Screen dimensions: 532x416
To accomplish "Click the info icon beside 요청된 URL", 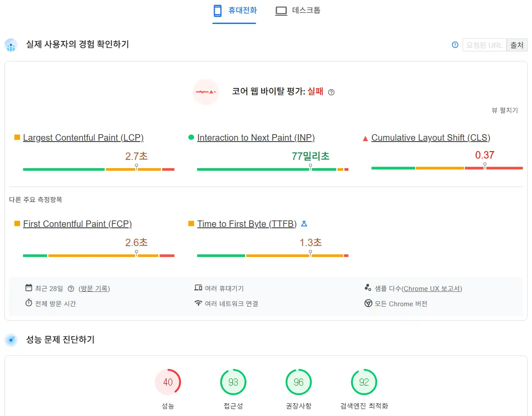I will click(455, 45).
